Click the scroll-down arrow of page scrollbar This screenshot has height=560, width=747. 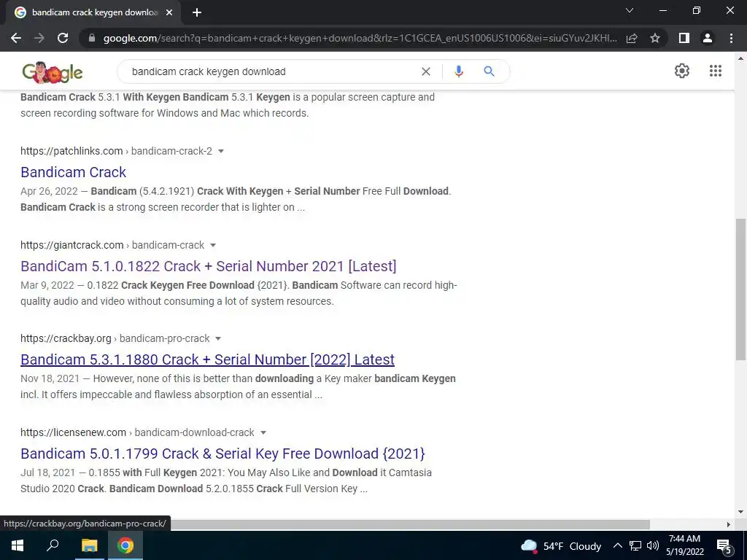point(740,513)
